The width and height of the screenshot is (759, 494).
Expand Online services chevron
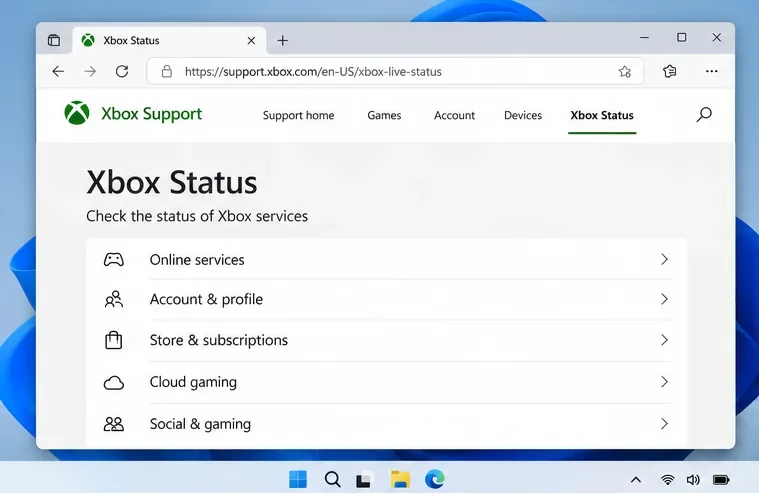(x=664, y=260)
